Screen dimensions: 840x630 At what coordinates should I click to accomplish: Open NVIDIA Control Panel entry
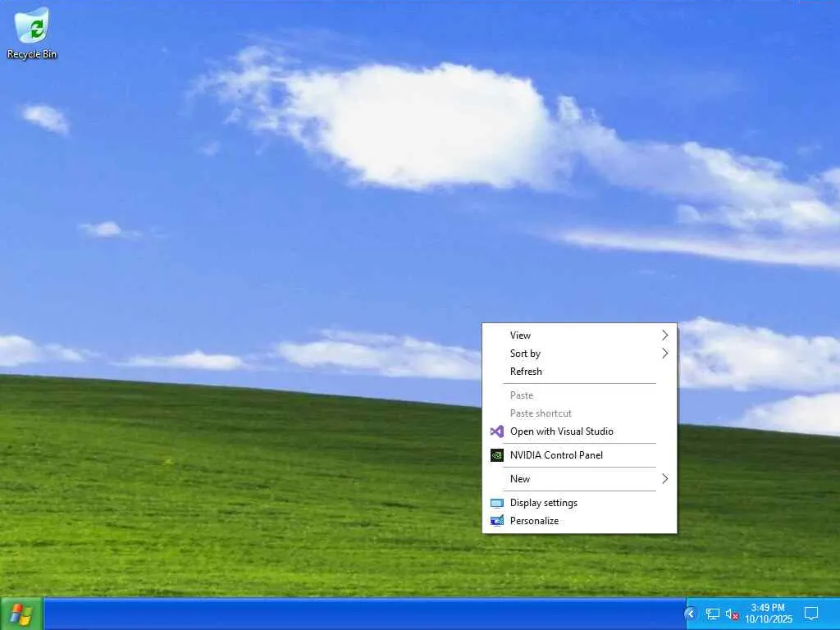[x=580, y=454]
